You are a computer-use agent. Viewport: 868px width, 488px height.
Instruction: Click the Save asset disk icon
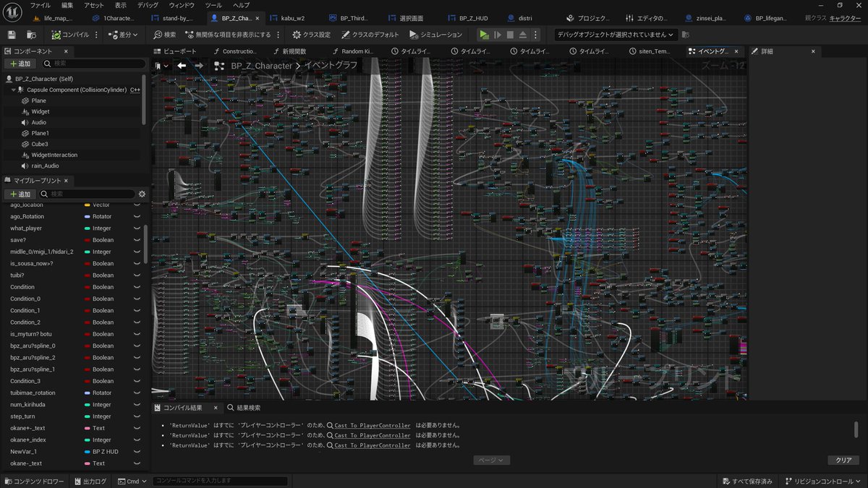pyautogui.click(x=10, y=34)
